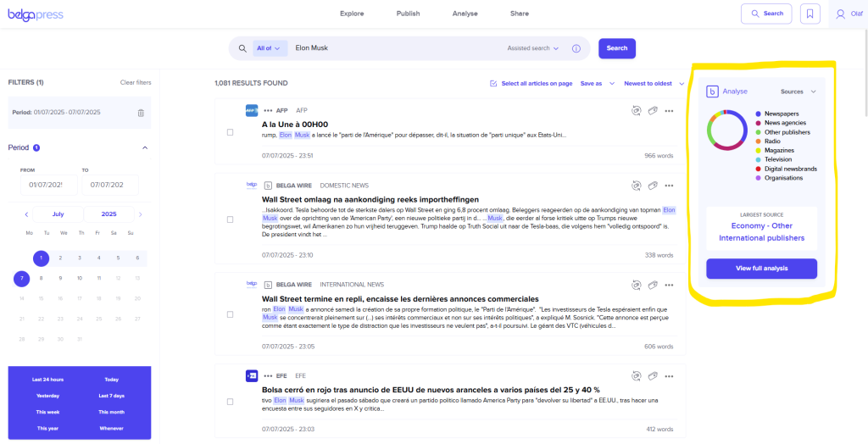Tick checkbox for Wall Street omlaag article
The width and height of the screenshot is (868, 444).
[231, 221]
